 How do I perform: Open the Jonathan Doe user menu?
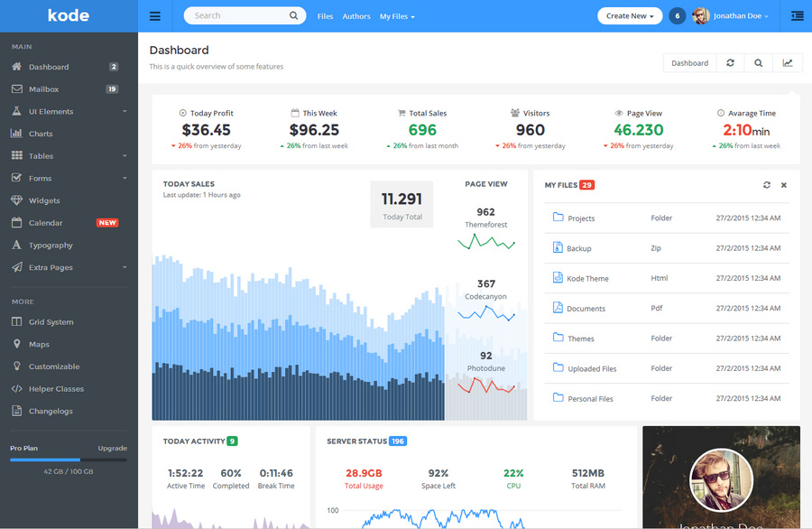[x=731, y=16]
